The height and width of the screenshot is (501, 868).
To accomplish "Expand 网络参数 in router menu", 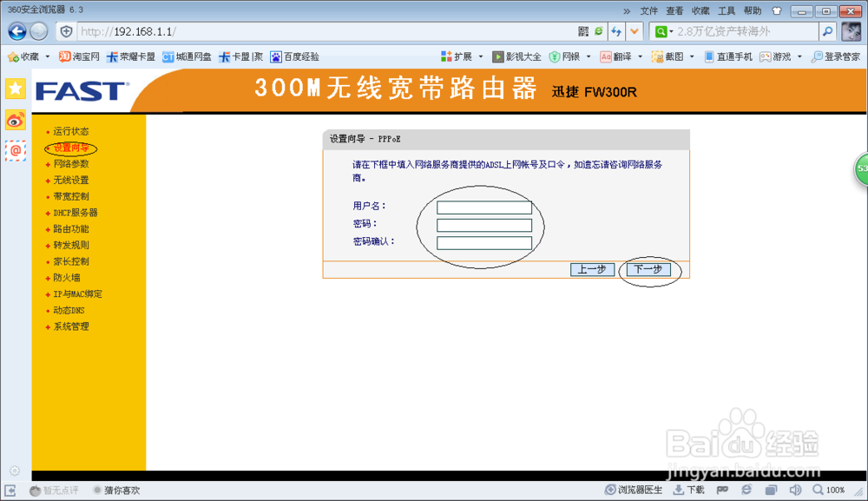I will click(x=71, y=164).
